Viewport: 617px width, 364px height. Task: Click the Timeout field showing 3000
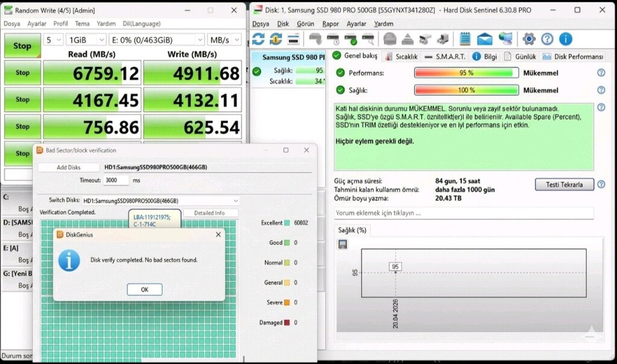[x=116, y=180]
